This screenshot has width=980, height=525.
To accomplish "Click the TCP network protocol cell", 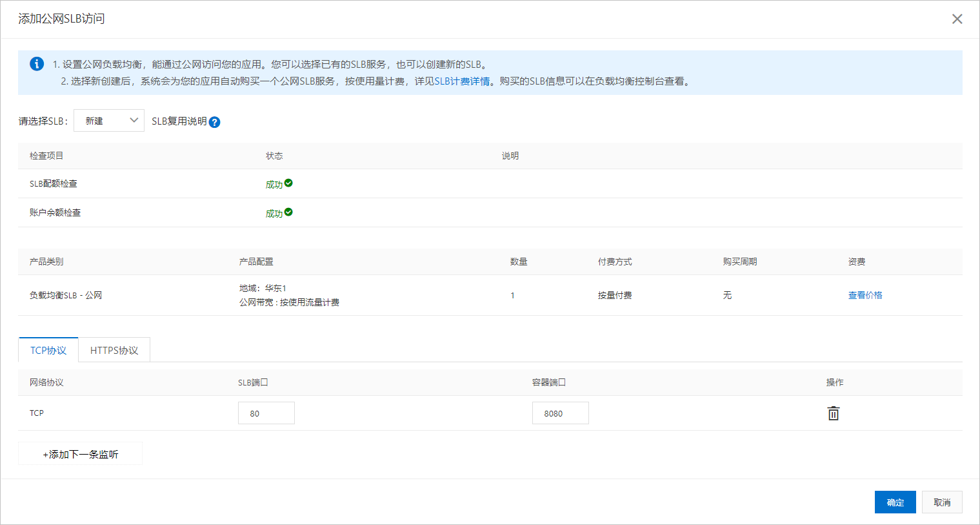I will coord(37,413).
